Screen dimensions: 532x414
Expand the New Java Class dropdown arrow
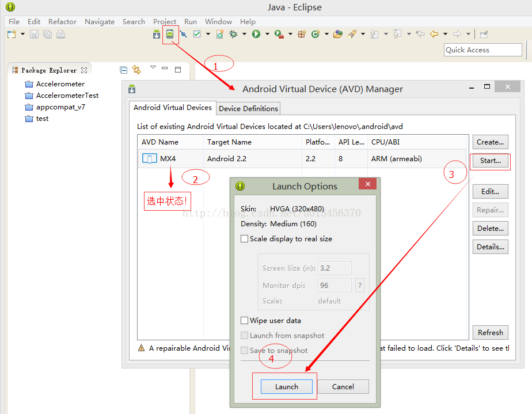click(x=326, y=34)
